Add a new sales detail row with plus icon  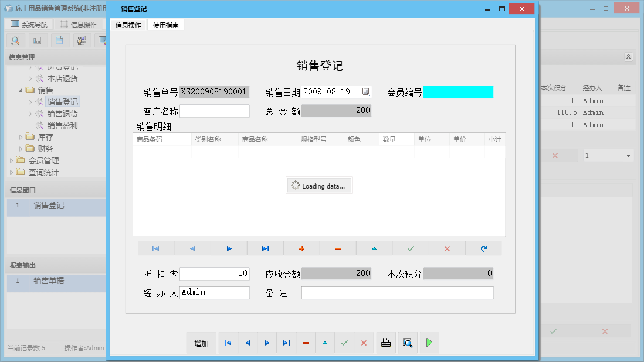pyautogui.click(x=301, y=248)
